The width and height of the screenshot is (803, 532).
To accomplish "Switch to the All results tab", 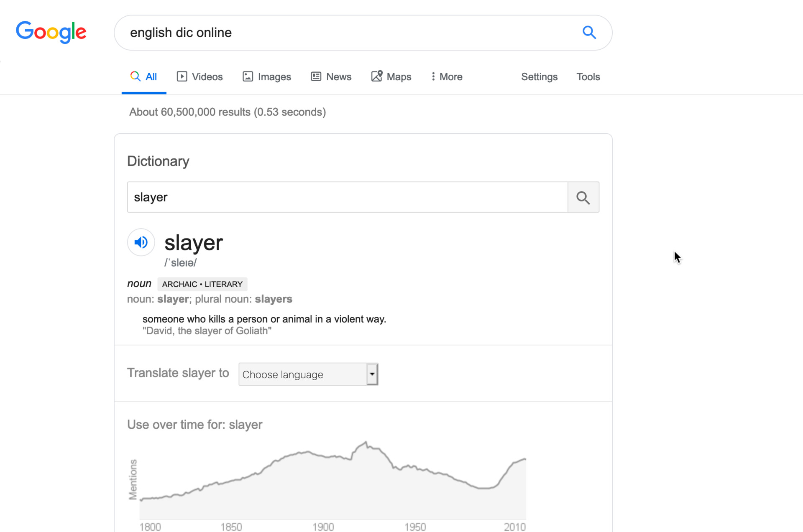I will pyautogui.click(x=143, y=77).
